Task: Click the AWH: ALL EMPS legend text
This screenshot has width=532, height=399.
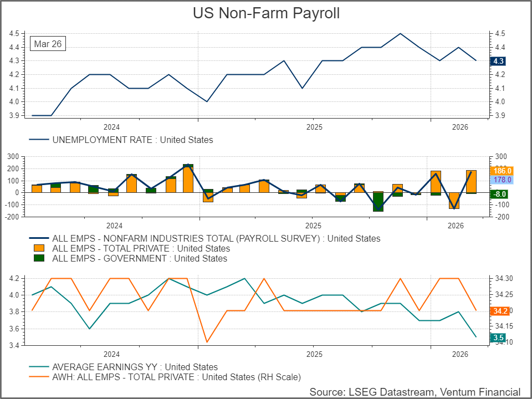Action: pyautogui.click(x=176, y=377)
